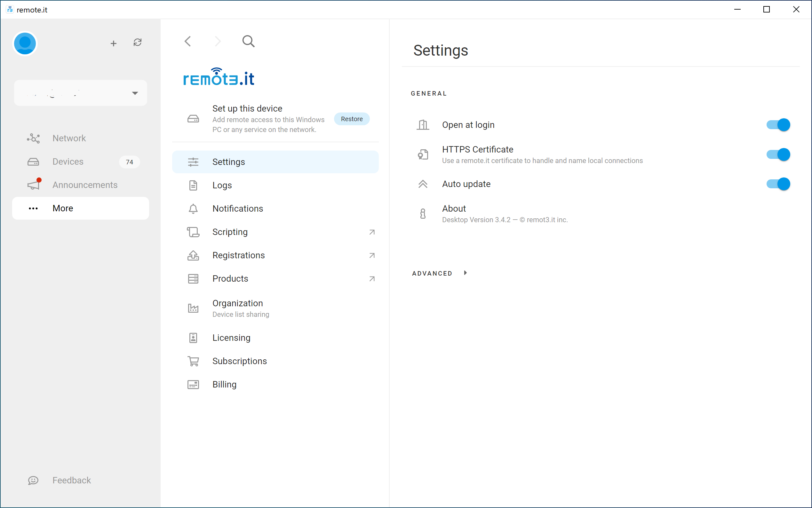
Task: Open Registrations external link arrow
Action: point(371,255)
